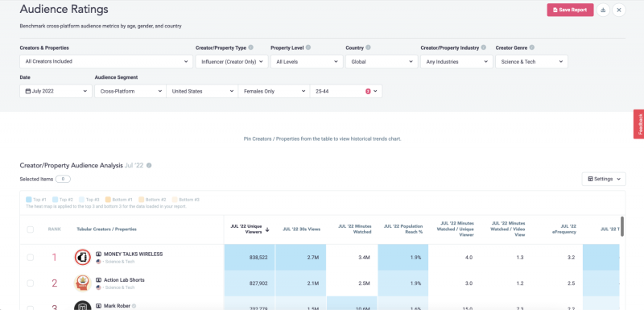This screenshot has height=310, width=644.
Task: Sort by Minutes Watched / Video View header
Action: click(507, 229)
